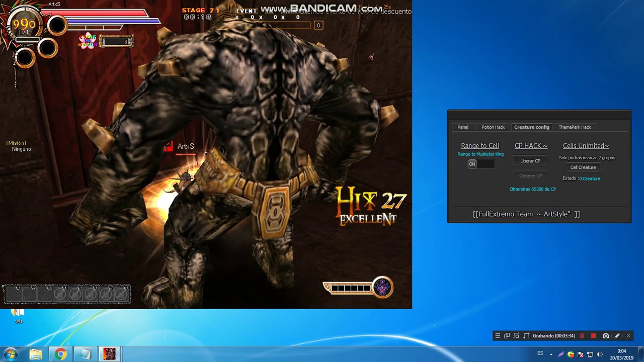The image size is (644, 362).
Task: Click the FullExtremo Team ArtStyle label
Action: coord(526,214)
